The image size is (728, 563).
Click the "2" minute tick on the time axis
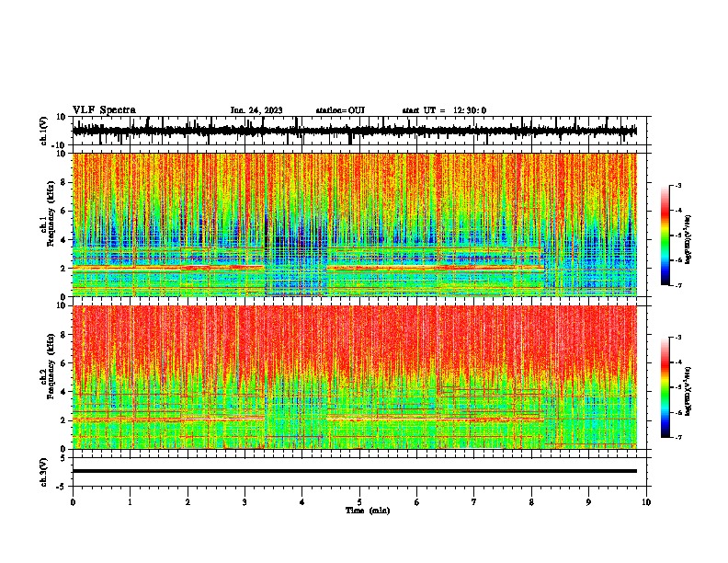(x=188, y=502)
